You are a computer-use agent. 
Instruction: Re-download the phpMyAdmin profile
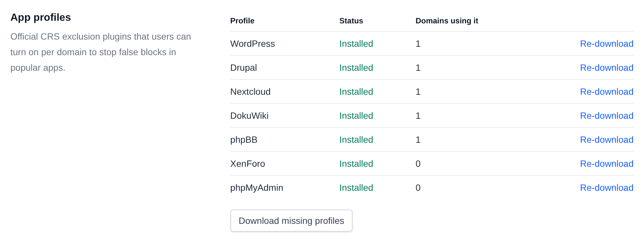point(607,188)
